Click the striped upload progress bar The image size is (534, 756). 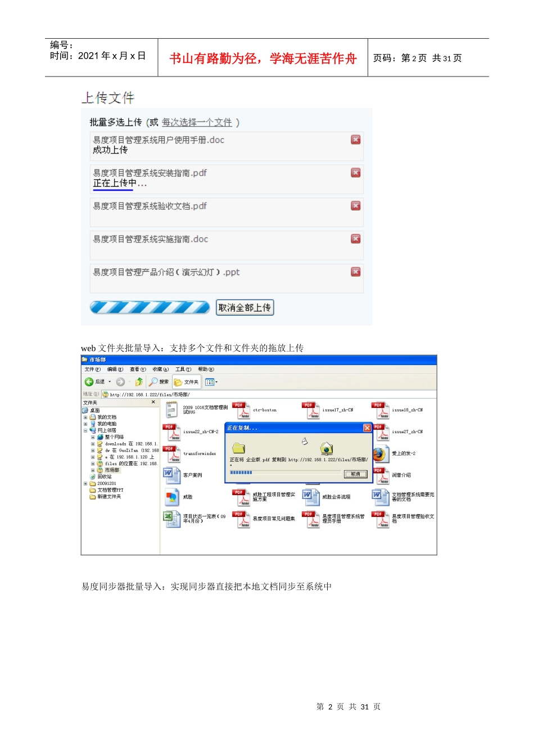(150, 307)
